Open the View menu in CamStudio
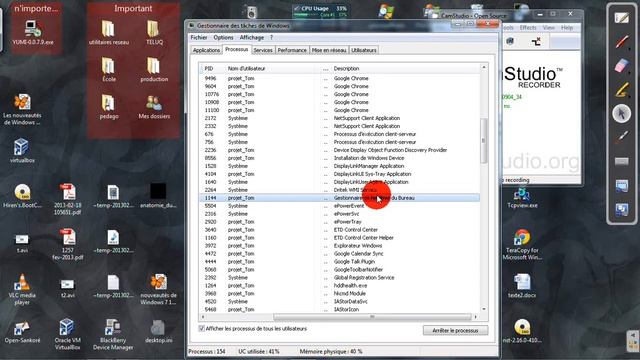Screen dimensions: 640x360 [548, 28]
